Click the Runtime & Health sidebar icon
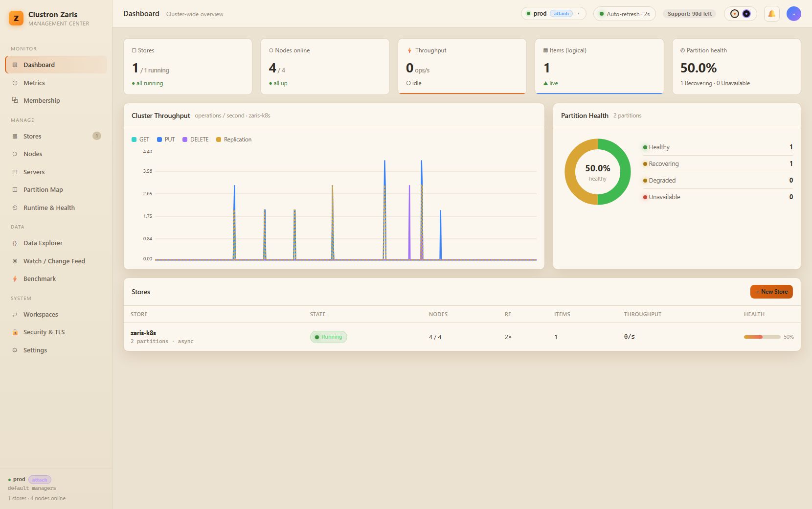This screenshot has width=812, height=509. [x=15, y=208]
